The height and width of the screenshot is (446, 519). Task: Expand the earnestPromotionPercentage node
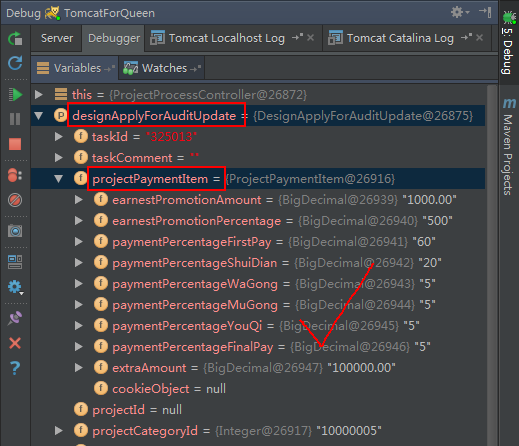[79, 221]
